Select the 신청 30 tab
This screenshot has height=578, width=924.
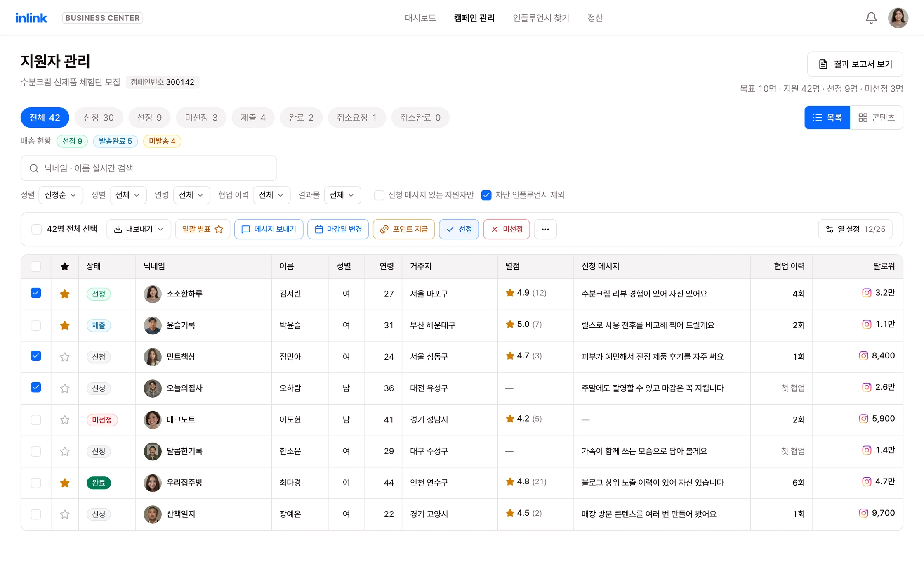click(x=99, y=118)
